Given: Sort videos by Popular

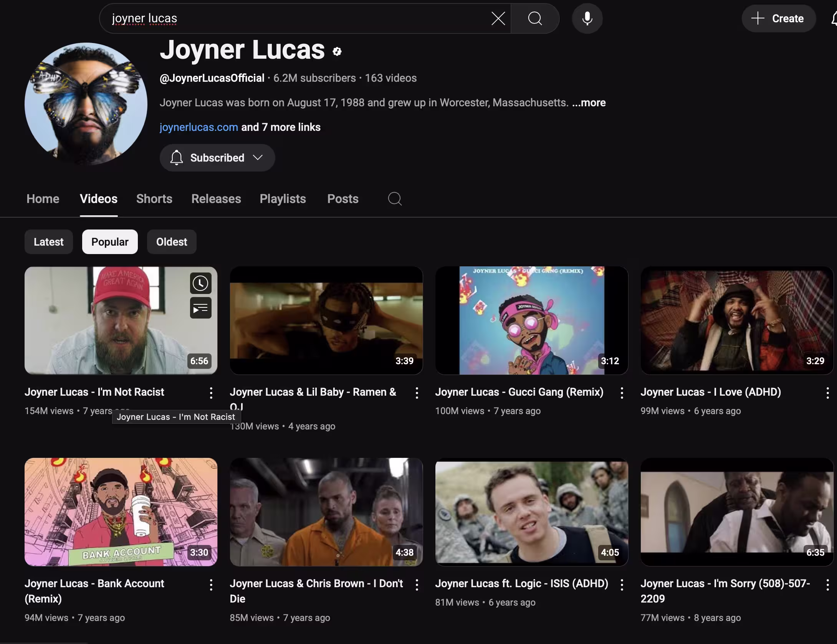Looking at the screenshot, I should click(110, 242).
